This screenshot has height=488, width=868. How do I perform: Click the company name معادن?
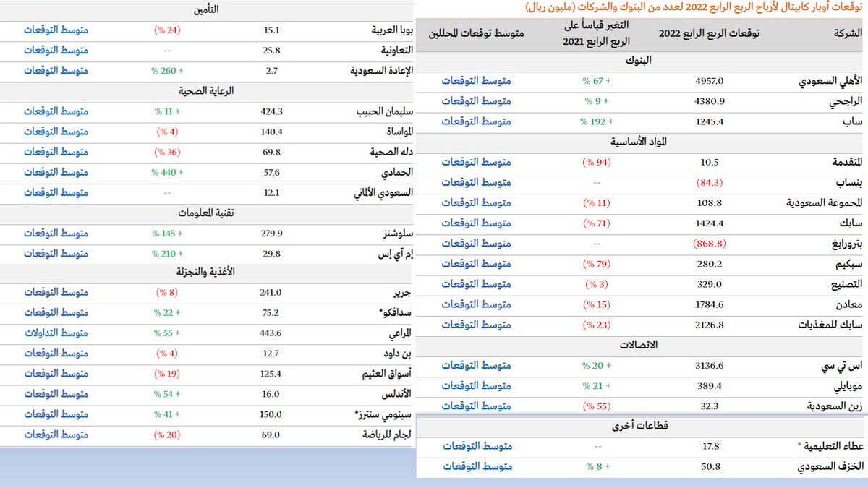pos(848,304)
